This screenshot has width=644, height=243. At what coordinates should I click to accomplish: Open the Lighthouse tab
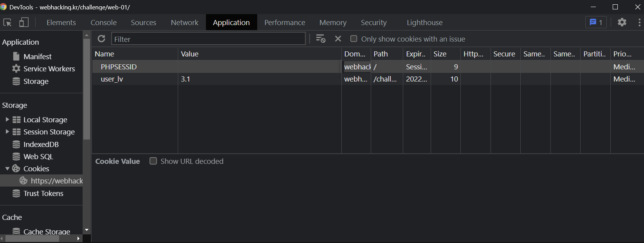pyautogui.click(x=424, y=22)
